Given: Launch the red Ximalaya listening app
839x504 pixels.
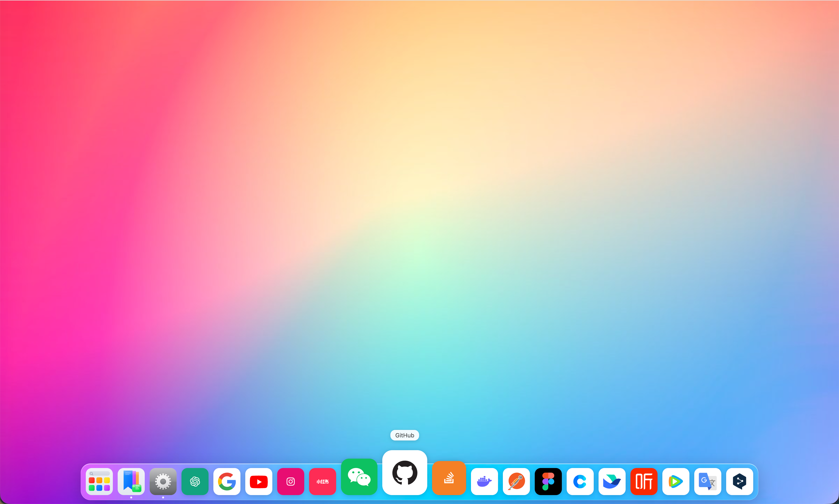Looking at the screenshot, I should coord(644,481).
